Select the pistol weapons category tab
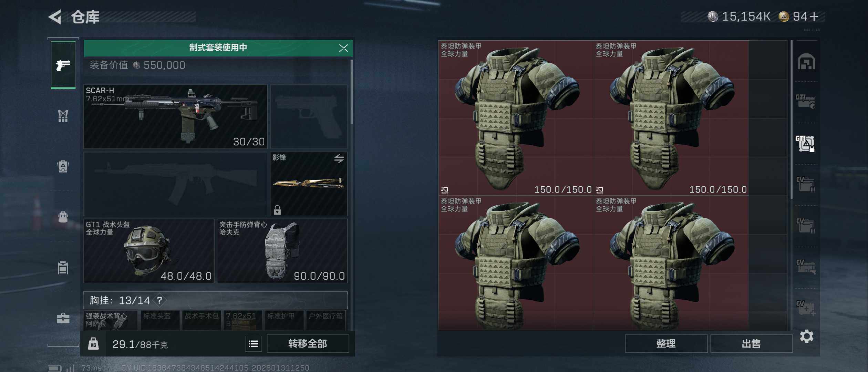The image size is (868, 372). pyautogui.click(x=63, y=65)
